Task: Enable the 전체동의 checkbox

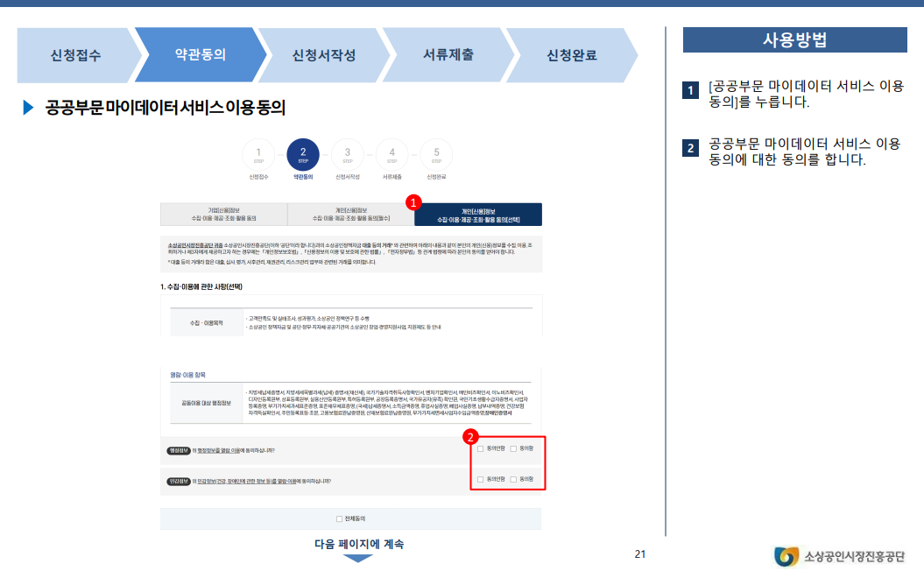Action: tap(340, 519)
